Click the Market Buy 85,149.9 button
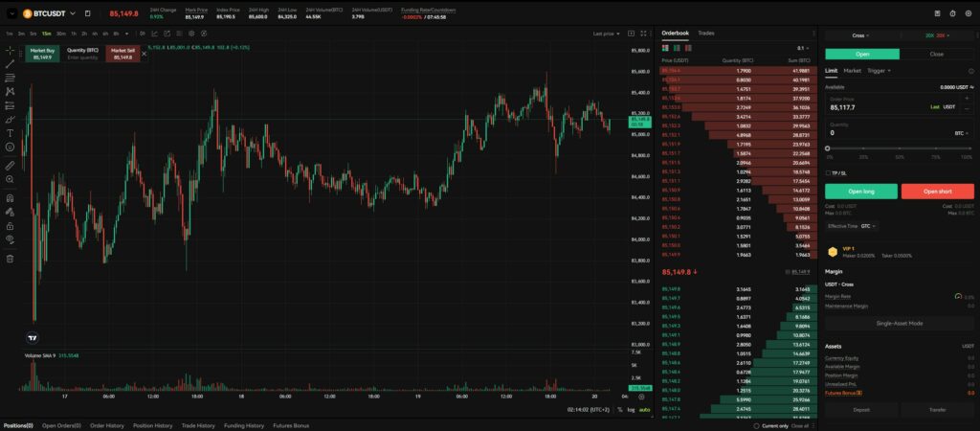Screen dimensions: 980x431 coord(42,54)
